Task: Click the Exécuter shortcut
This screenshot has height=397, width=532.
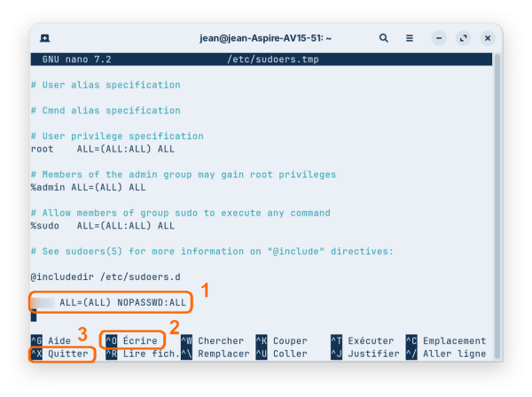Action: click(x=364, y=341)
